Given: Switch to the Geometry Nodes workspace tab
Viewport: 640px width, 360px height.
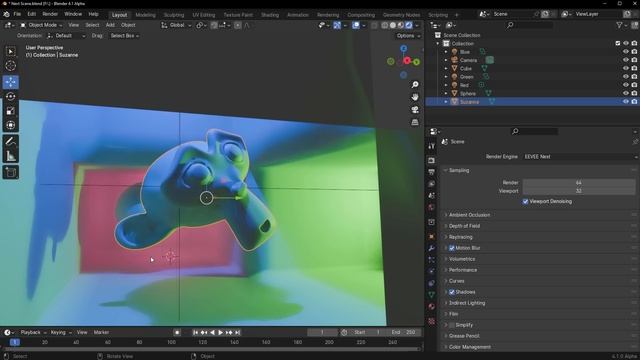Looking at the screenshot, I should point(401,15).
